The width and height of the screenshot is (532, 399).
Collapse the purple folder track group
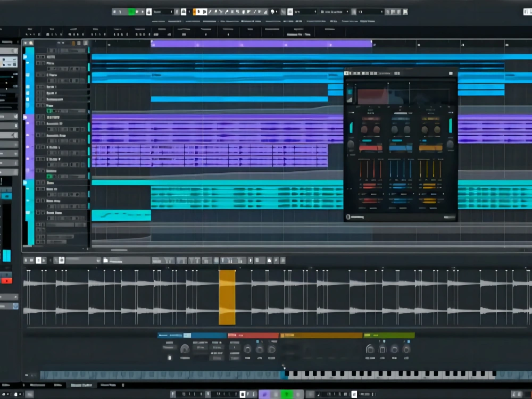(x=25, y=117)
